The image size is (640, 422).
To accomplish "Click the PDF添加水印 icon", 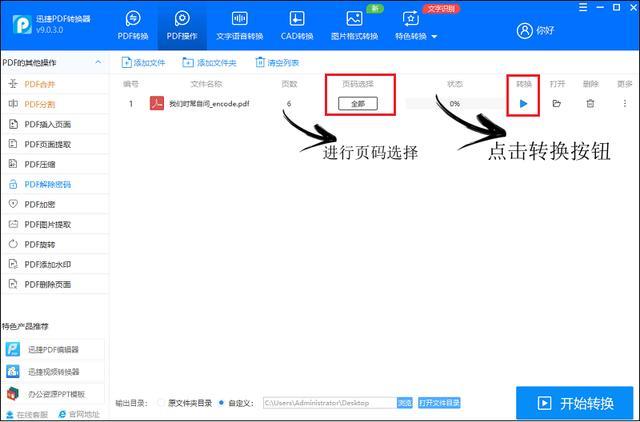I will 13,264.
